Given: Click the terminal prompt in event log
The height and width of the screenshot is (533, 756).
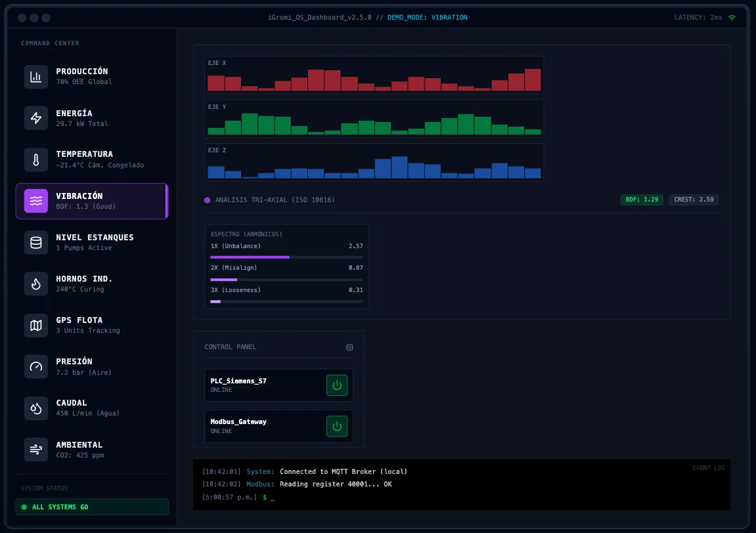Looking at the screenshot, I should pyautogui.click(x=269, y=498).
